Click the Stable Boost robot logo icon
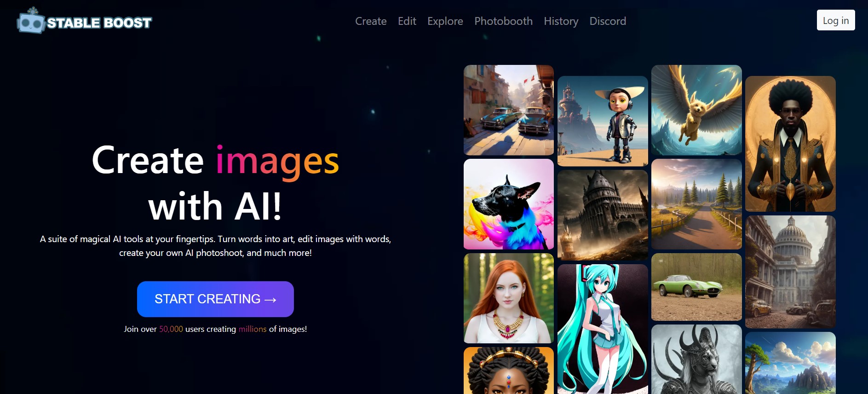 click(x=31, y=21)
